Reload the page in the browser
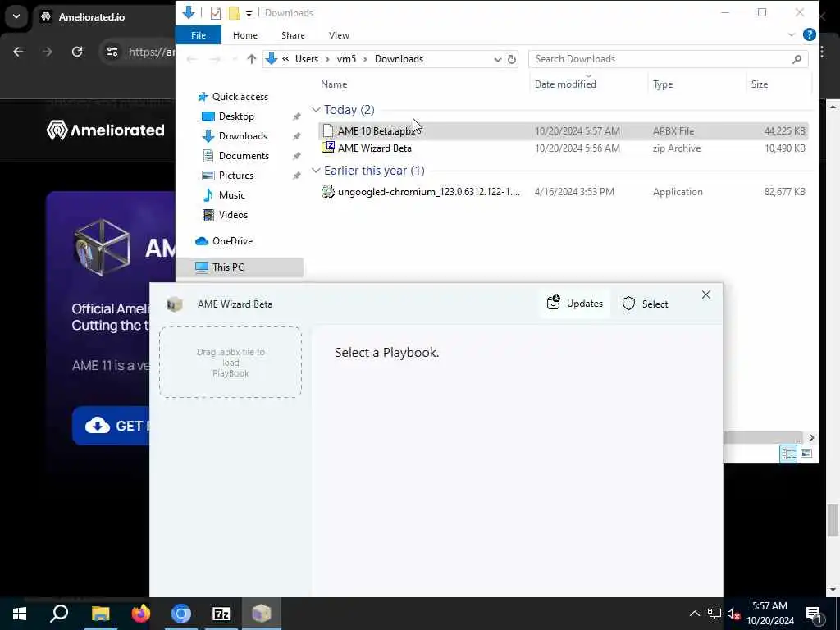The height and width of the screenshot is (630, 840). tap(77, 52)
